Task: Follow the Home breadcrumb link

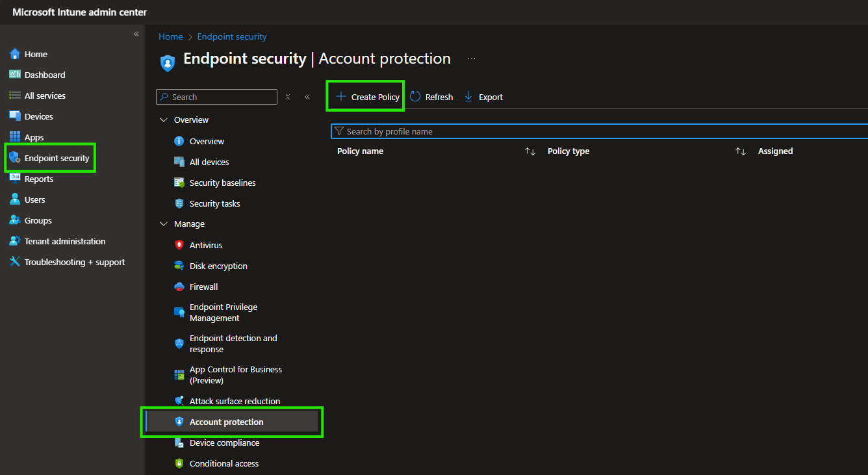Action: 170,36
